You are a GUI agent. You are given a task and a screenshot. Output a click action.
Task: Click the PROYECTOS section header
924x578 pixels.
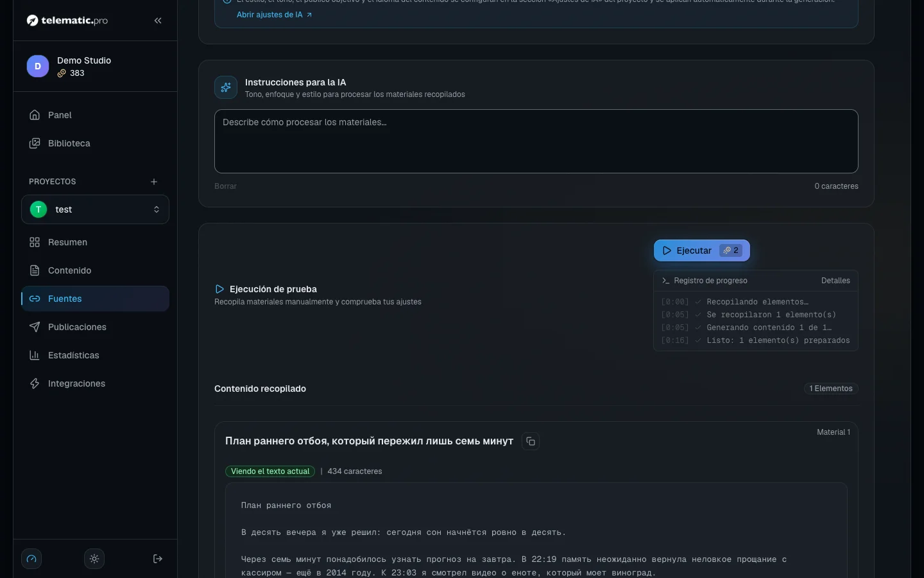click(53, 182)
